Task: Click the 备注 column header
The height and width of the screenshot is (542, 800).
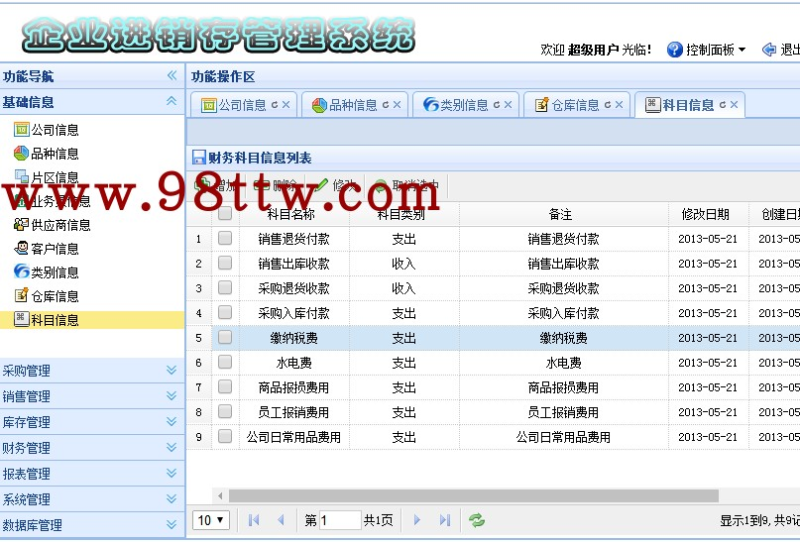Action: (564, 214)
